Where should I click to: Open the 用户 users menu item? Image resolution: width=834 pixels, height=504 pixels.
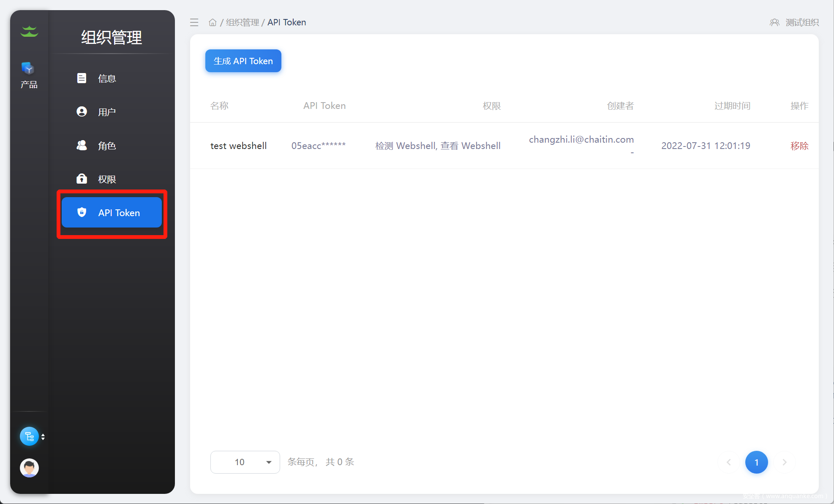pos(106,112)
